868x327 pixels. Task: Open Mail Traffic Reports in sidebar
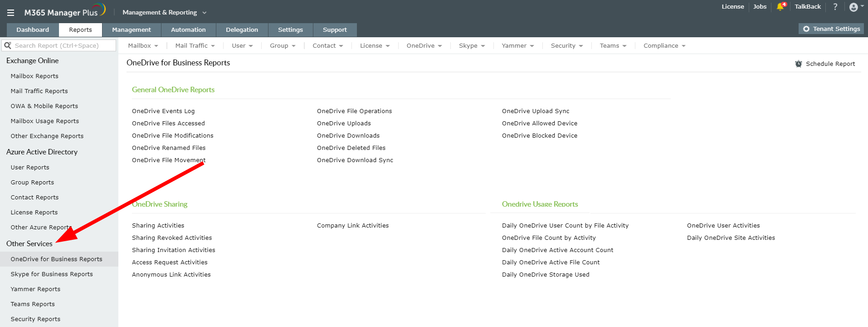(39, 91)
